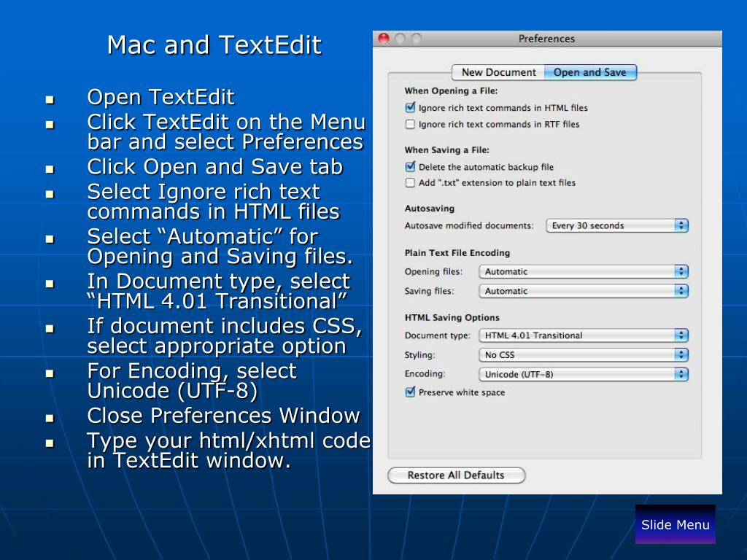Click the Restore All Defaults button
747x560 pixels.
(457, 475)
